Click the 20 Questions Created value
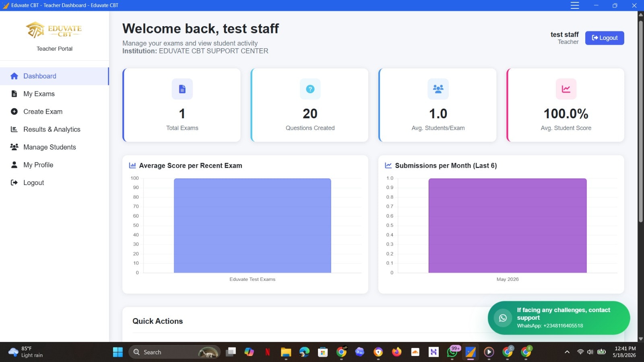The width and height of the screenshot is (644, 362). [x=310, y=114]
